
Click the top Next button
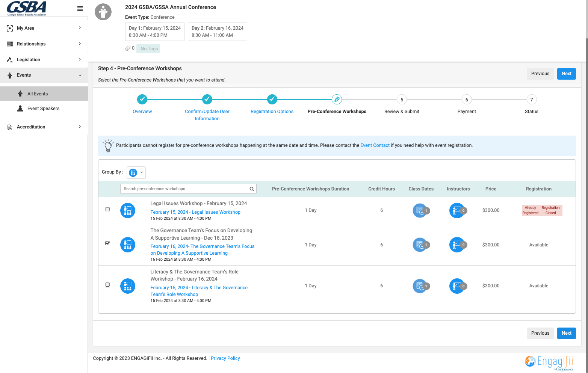point(566,74)
